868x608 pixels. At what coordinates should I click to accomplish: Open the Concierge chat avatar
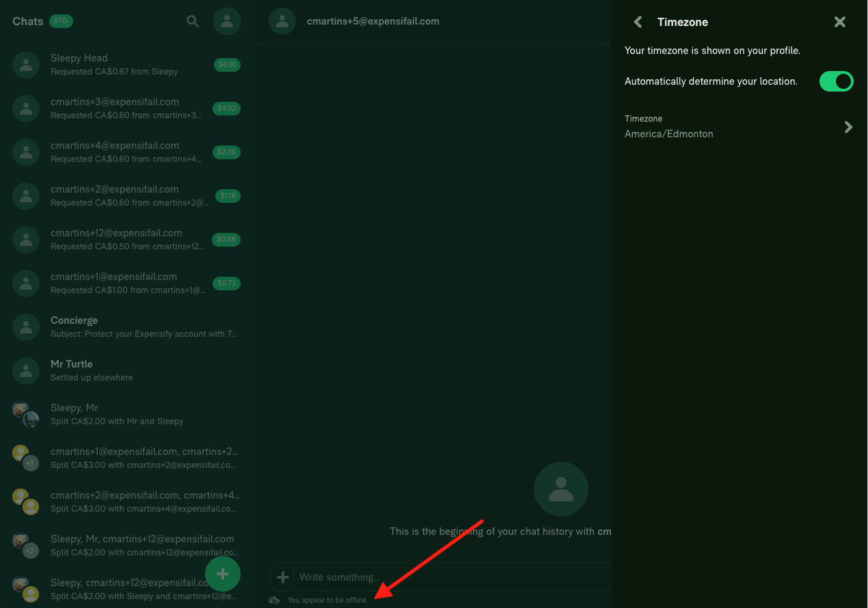25,327
